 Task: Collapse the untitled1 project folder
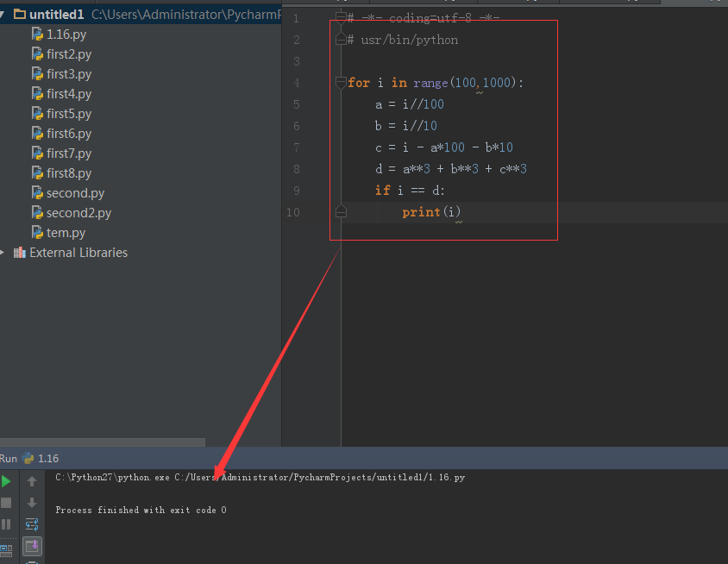3,15
